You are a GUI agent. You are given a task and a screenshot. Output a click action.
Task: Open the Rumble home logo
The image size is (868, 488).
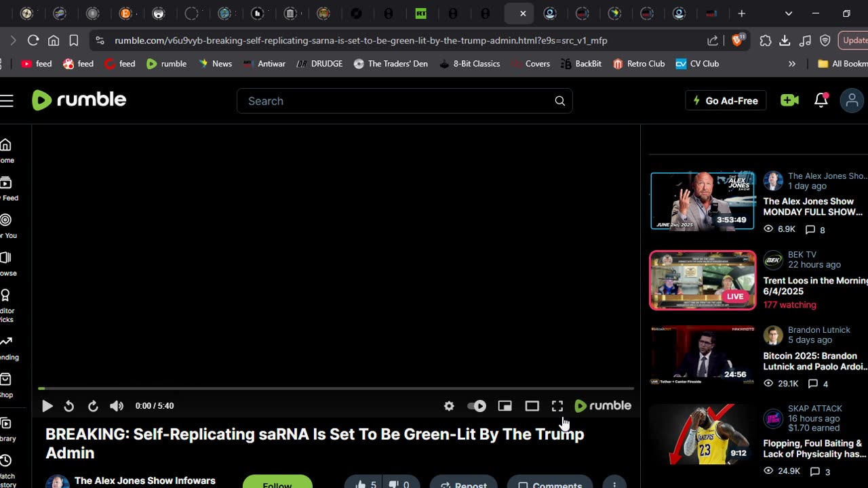79,100
